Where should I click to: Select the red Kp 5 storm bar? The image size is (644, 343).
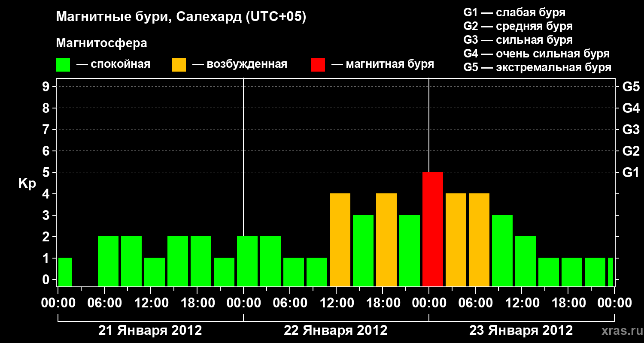coord(433,229)
